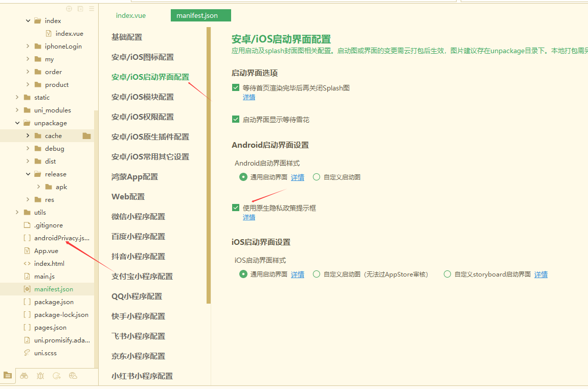
Task: Open the bug debug icon in bottom bar
Action: pyautogui.click(x=40, y=376)
